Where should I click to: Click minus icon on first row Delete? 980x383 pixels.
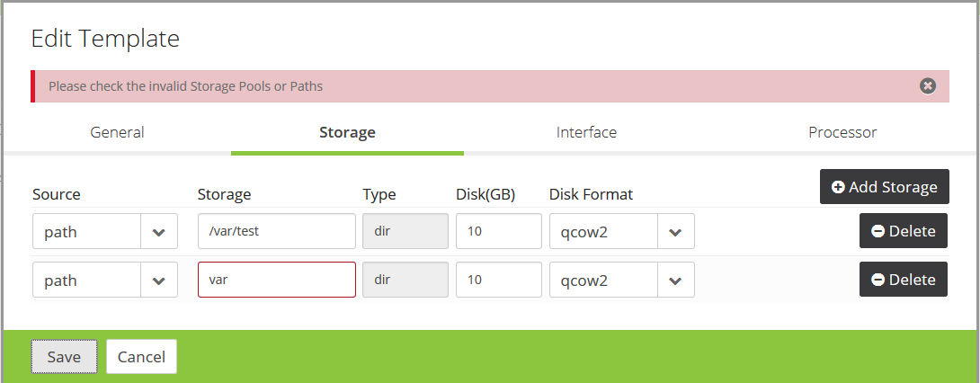click(x=878, y=231)
